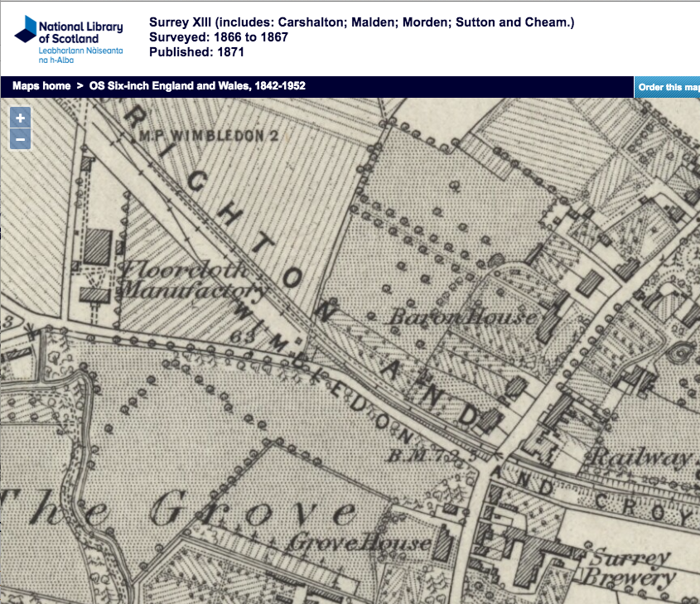
Task: Click the zoom out minus button
Action: [x=21, y=138]
